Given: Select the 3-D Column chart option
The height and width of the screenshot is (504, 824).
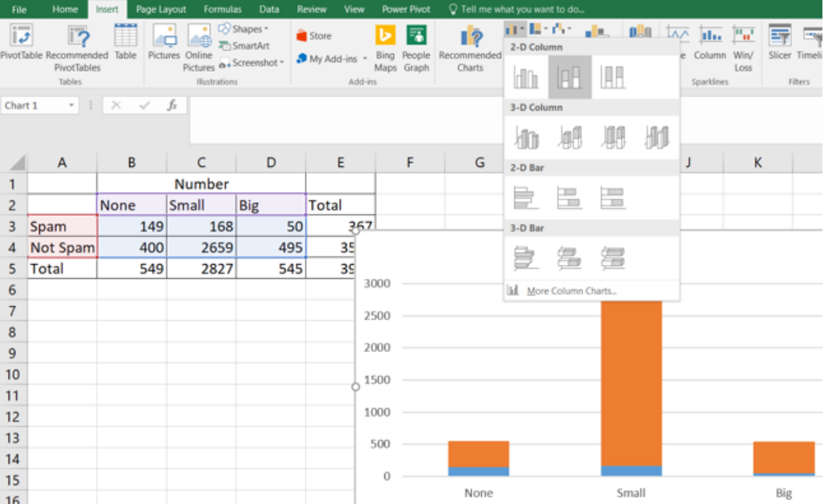Looking at the screenshot, I should point(656,138).
